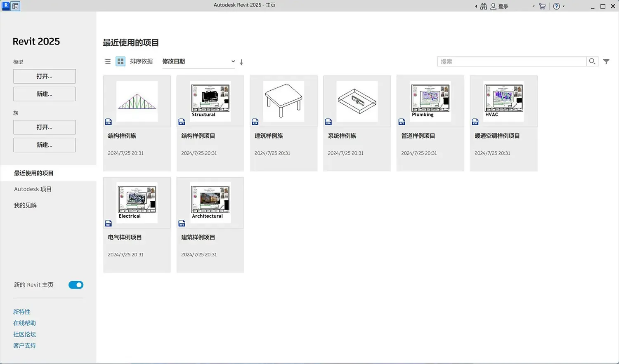Expand the help menu dropdown arrow
619x364 pixels.
coord(564,6)
